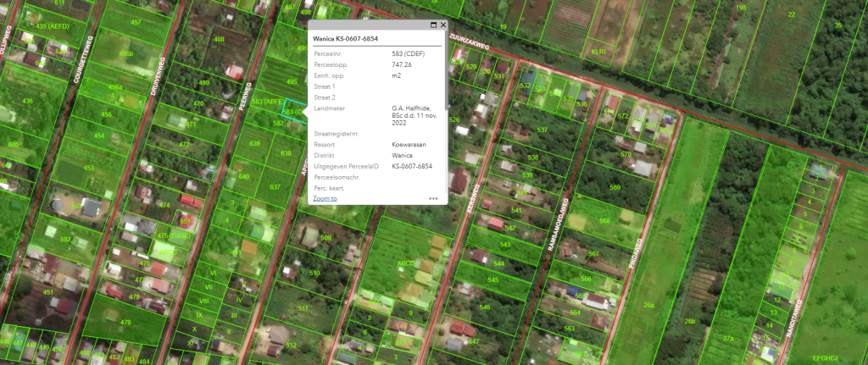The width and height of the screenshot is (868, 365).
Task: Click parcel 569 near Pindaweg
Action: pyautogui.click(x=615, y=187)
